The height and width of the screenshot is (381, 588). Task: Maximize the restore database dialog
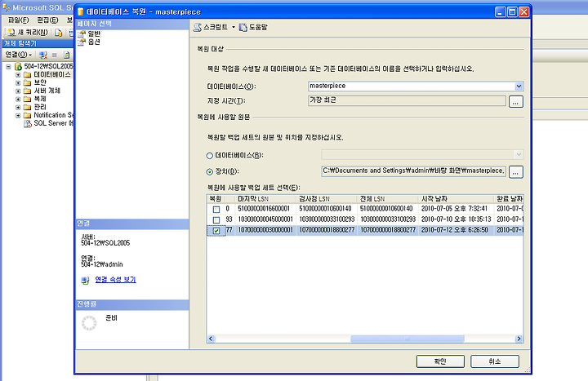coord(512,12)
